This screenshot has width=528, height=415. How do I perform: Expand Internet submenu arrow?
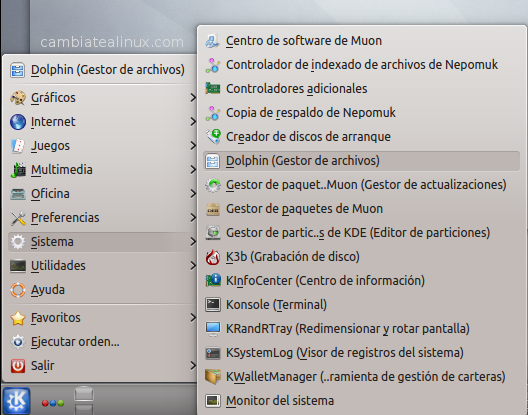193,122
